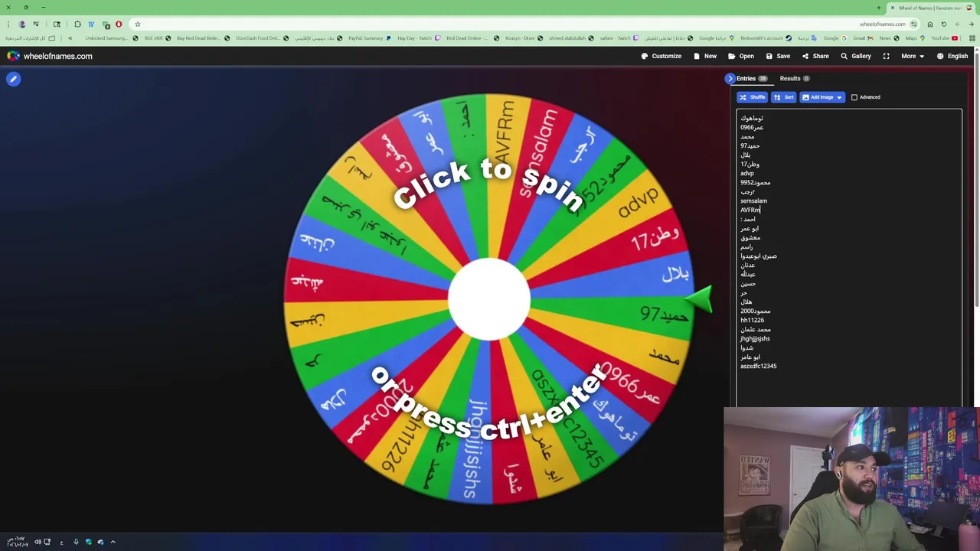The width and height of the screenshot is (980, 551).
Task: Click the 'advp' entry line
Action: [x=746, y=173]
